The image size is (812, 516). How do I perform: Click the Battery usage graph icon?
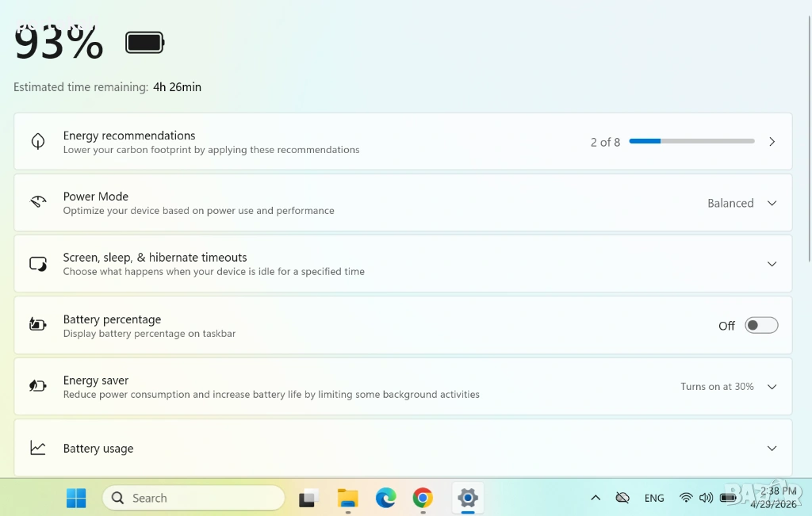click(38, 448)
